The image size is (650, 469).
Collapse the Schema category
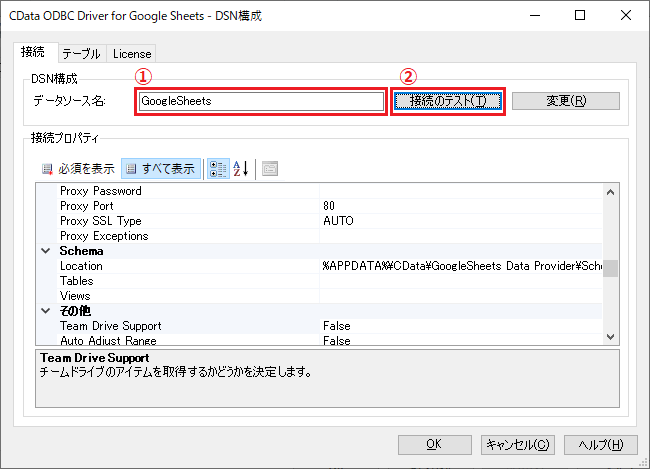[x=45, y=251]
